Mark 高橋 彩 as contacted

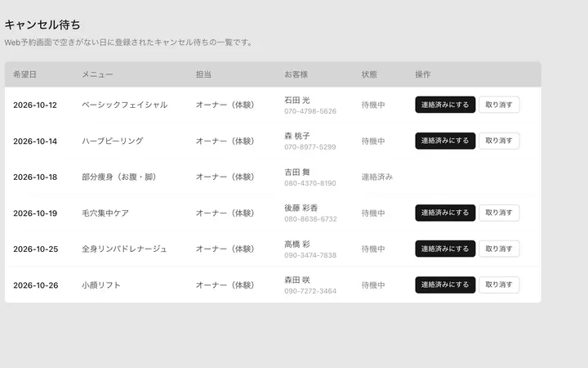[445, 249]
